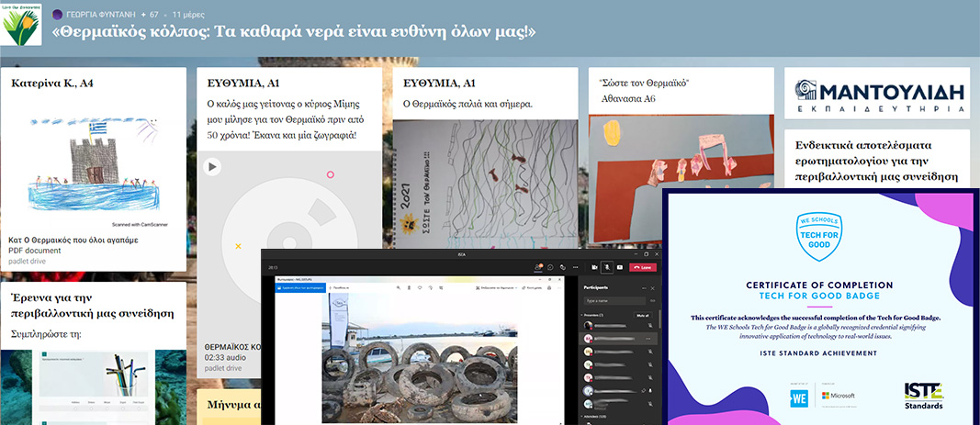Close the Participants panel
The width and height of the screenshot is (980, 425).
coord(652,287)
